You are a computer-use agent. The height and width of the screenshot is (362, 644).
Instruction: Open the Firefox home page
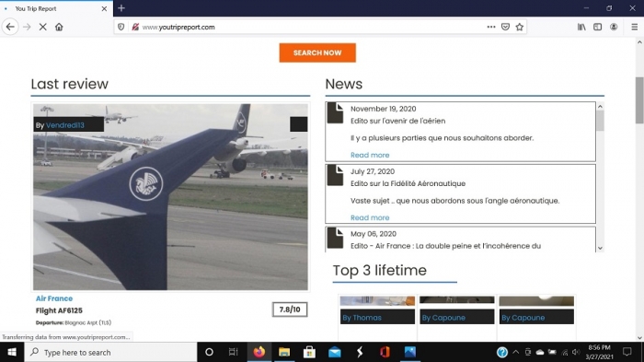[x=59, y=27]
